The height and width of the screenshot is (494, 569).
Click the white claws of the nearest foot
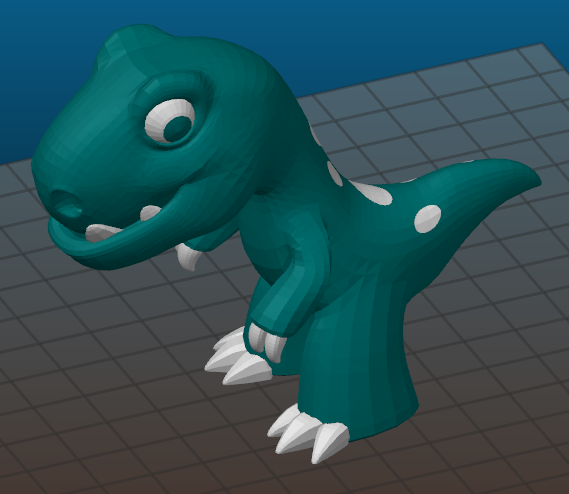pyautogui.click(x=308, y=433)
